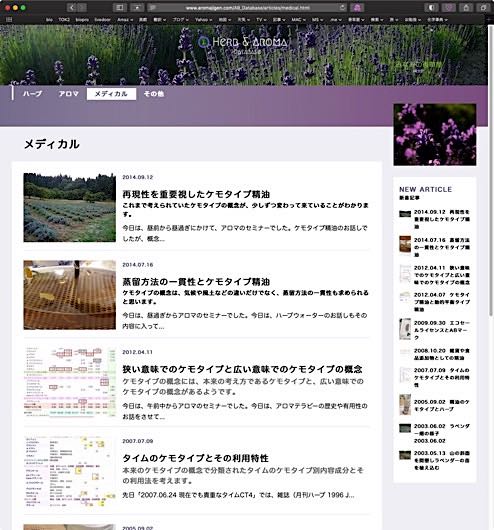Open sidebar entry dated 2003.06.02

click(x=435, y=433)
